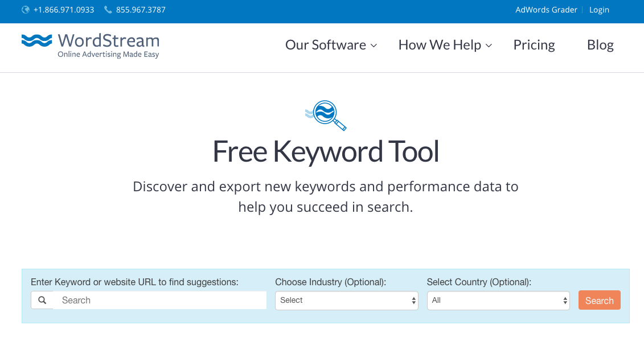Click the magnifying glass keyword tool icon
This screenshot has height=337, width=644.
(326, 116)
